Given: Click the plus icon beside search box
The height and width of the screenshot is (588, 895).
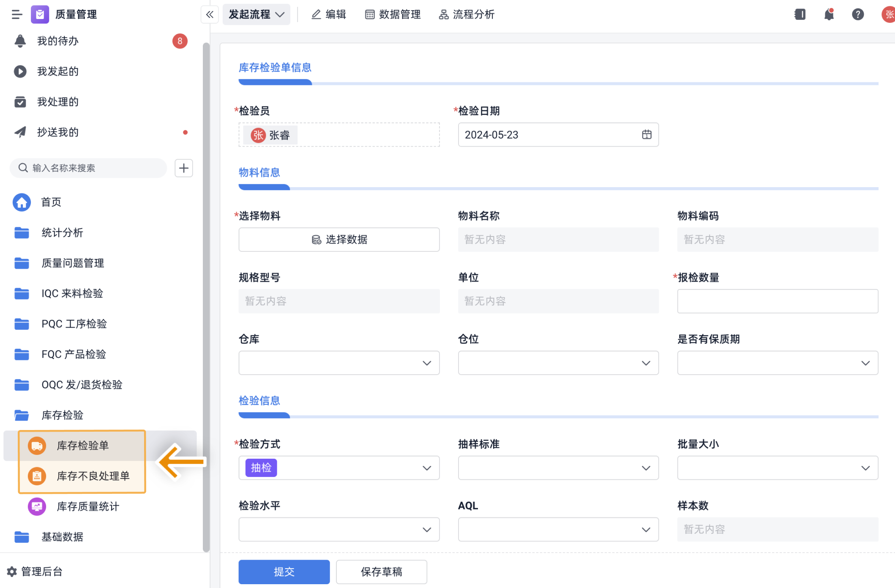Looking at the screenshot, I should (184, 168).
